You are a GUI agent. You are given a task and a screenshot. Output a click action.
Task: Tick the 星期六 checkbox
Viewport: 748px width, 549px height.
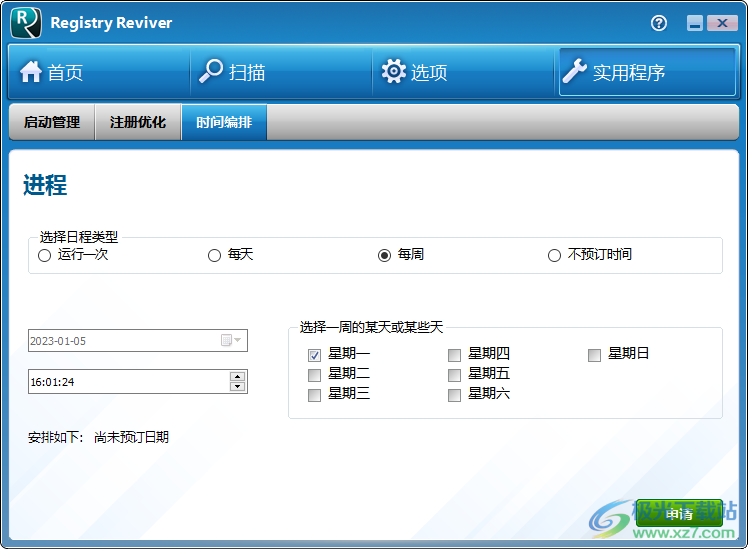(x=454, y=395)
